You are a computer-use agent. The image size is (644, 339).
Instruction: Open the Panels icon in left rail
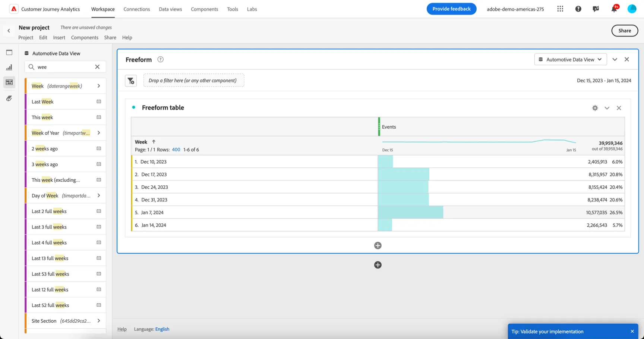[9, 53]
